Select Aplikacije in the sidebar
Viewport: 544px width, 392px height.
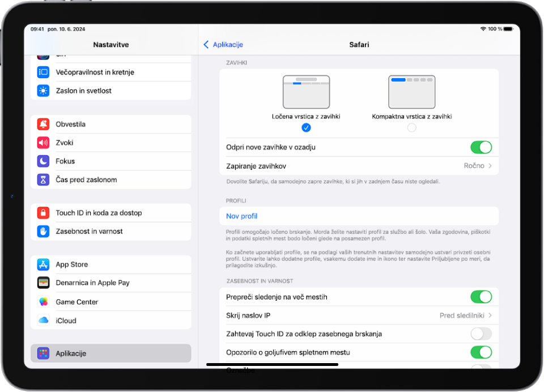[x=111, y=353]
